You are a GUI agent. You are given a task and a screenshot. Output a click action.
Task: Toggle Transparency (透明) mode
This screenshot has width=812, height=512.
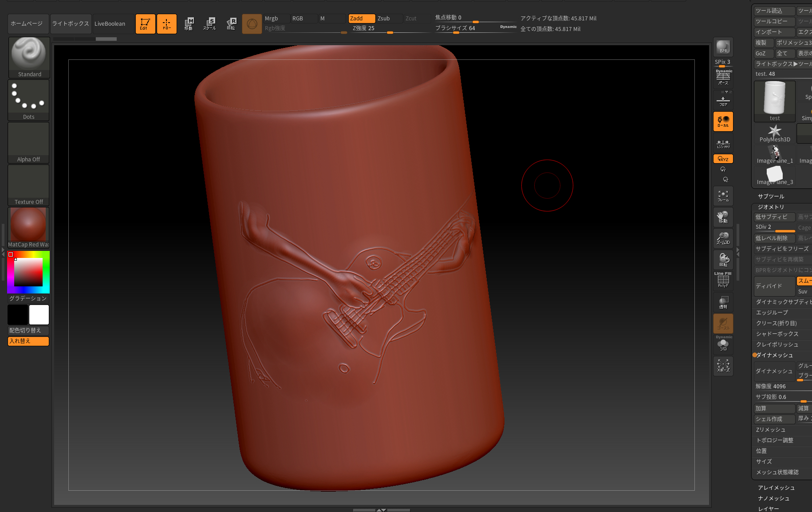(723, 302)
